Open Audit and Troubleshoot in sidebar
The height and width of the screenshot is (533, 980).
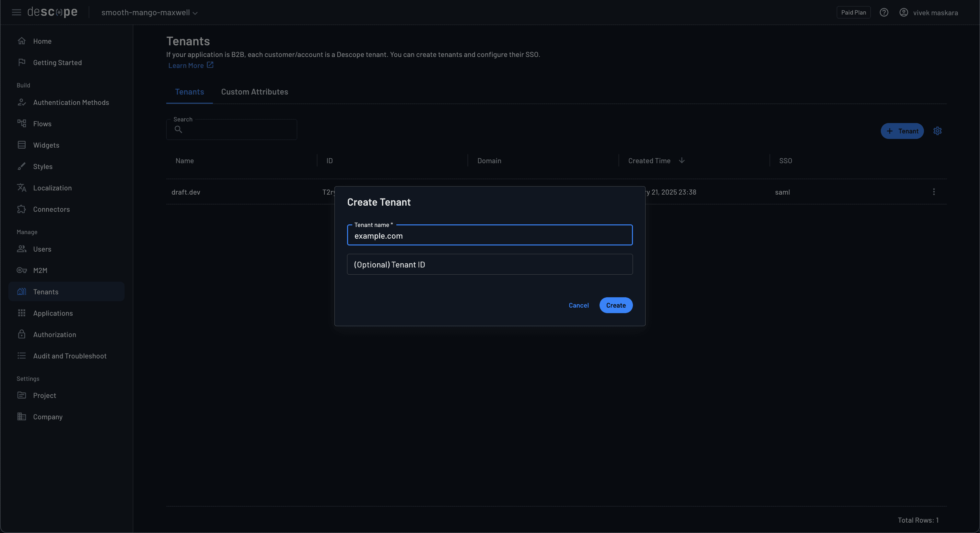coord(70,356)
